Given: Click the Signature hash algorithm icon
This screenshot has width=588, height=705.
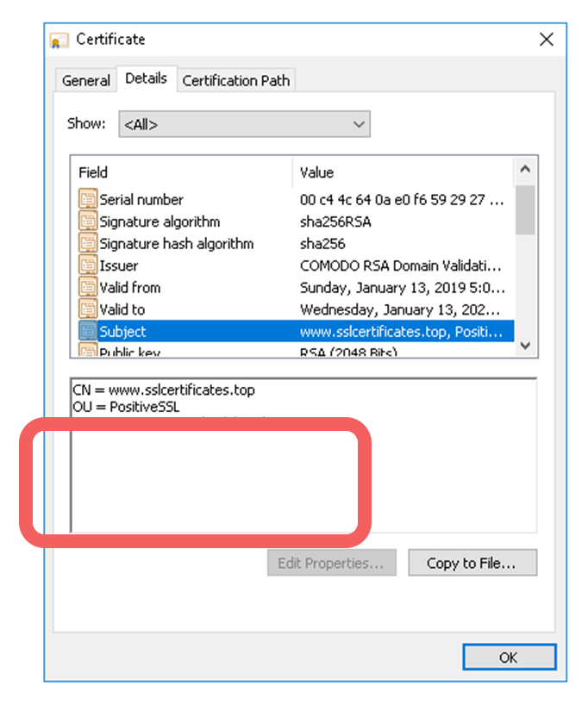Looking at the screenshot, I should click(x=88, y=244).
